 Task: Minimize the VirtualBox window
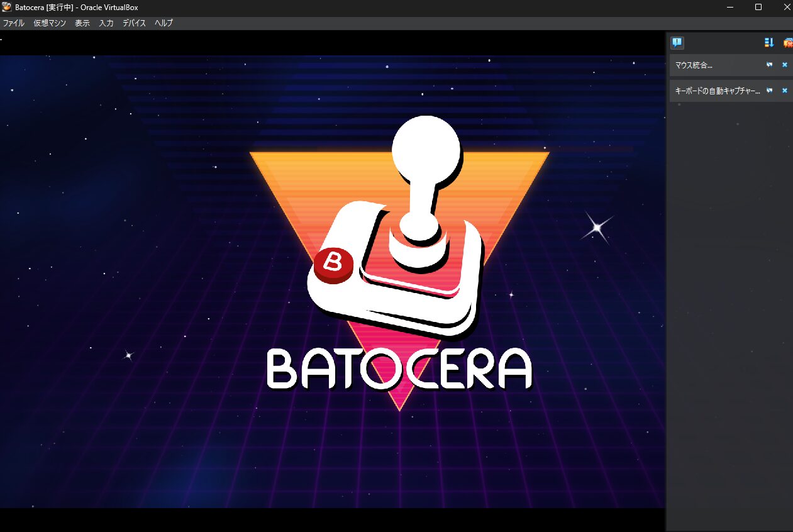pyautogui.click(x=729, y=7)
